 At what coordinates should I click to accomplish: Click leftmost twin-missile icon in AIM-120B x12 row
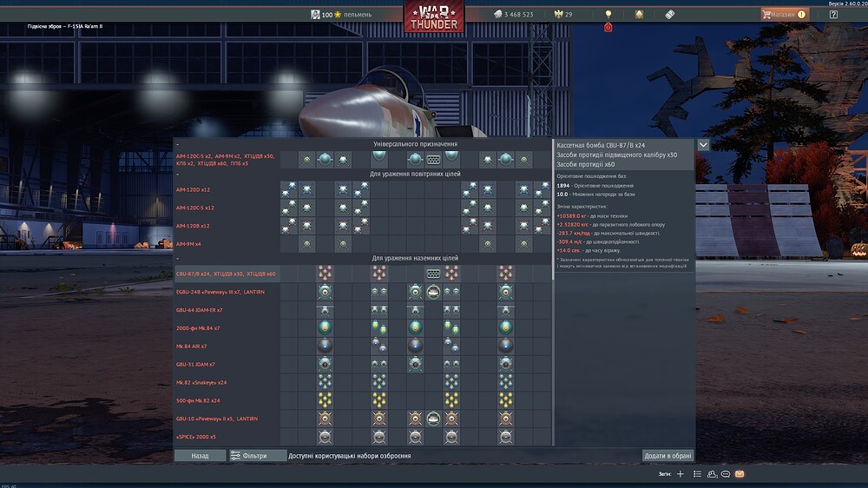click(x=288, y=226)
